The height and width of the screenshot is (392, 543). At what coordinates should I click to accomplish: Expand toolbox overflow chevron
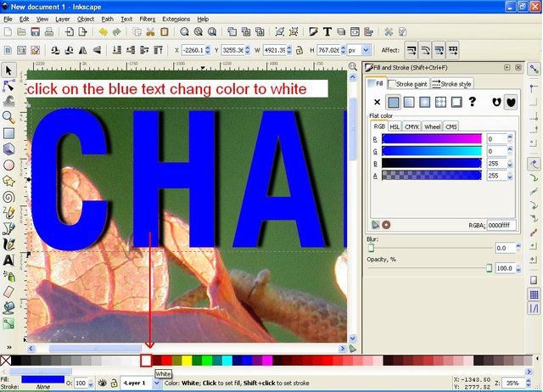tap(9, 347)
